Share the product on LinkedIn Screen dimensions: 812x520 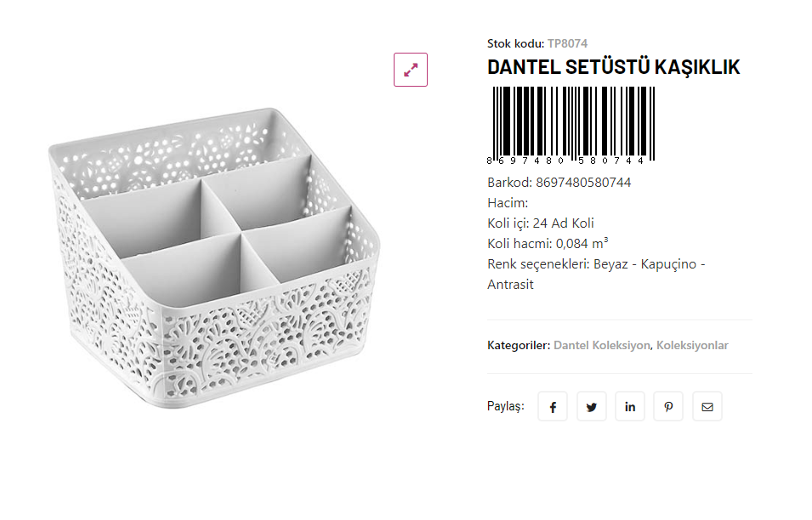[x=630, y=407]
